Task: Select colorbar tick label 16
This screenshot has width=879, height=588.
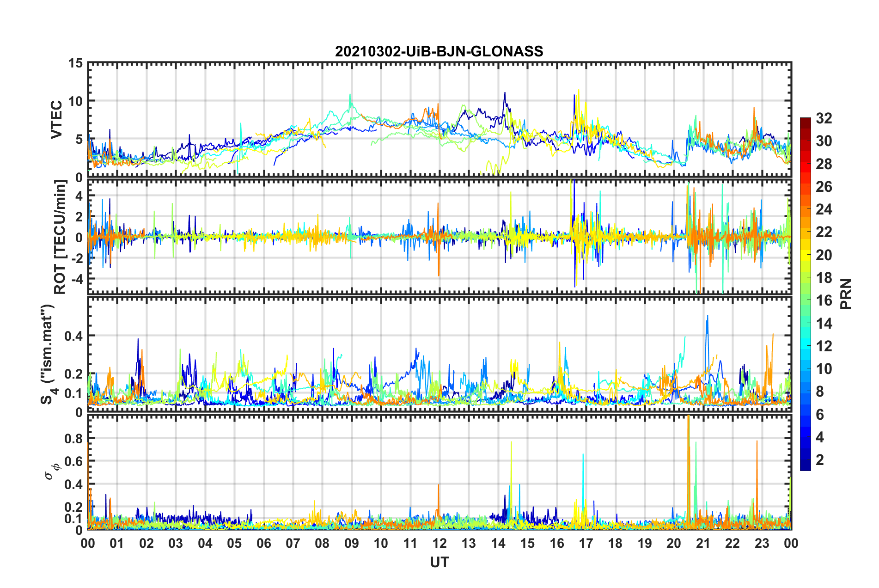Action: tap(824, 300)
